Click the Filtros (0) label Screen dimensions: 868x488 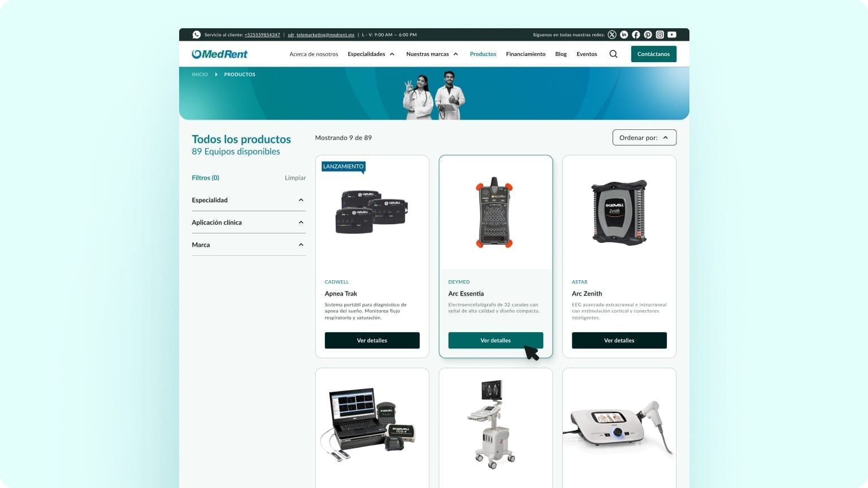[x=206, y=178]
